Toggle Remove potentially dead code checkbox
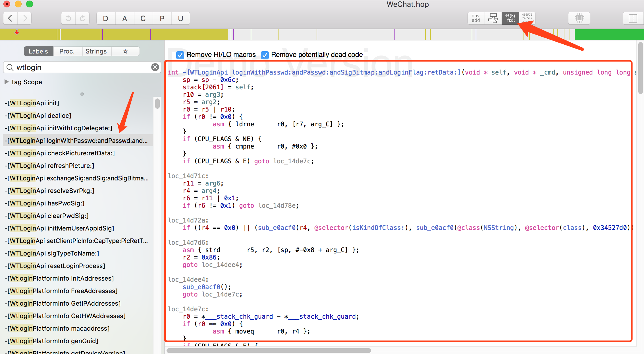This screenshot has height=354, width=644. tap(265, 55)
